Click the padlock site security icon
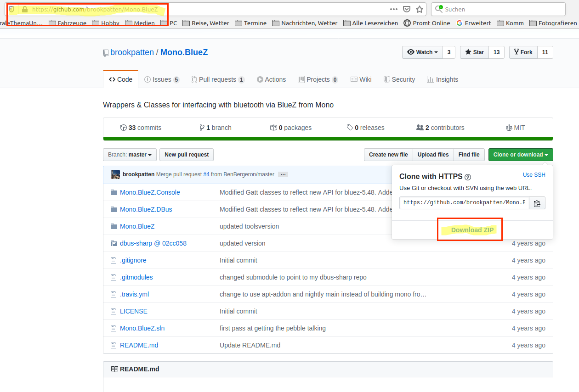This screenshot has height=392, width=579. click(x=25, y=9)
